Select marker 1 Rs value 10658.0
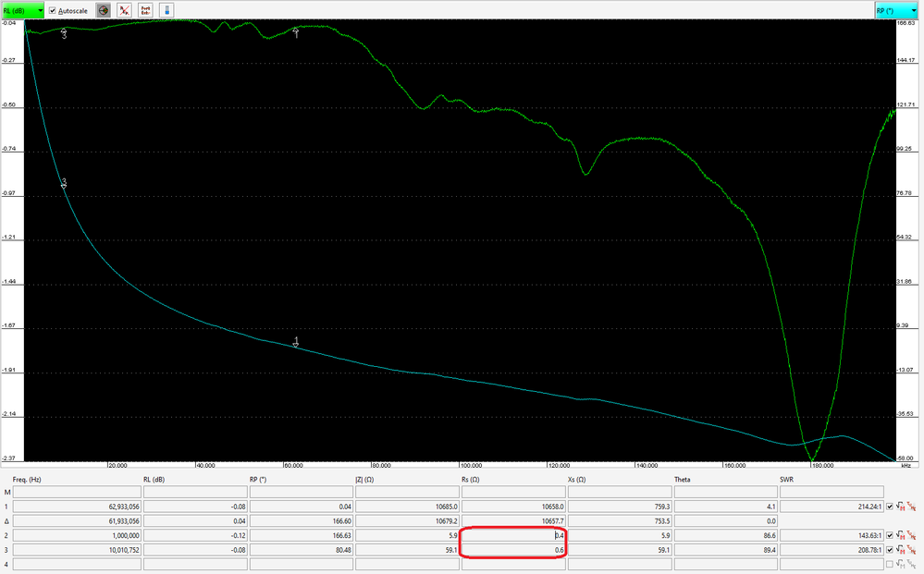The image size is (924, 574). coord(513,507)
